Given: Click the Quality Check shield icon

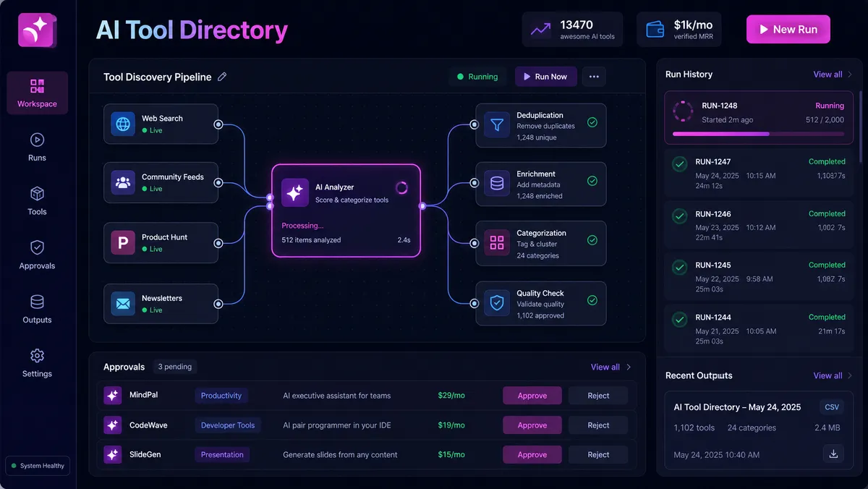Looking at the screenshot, I should click(497, 304).
